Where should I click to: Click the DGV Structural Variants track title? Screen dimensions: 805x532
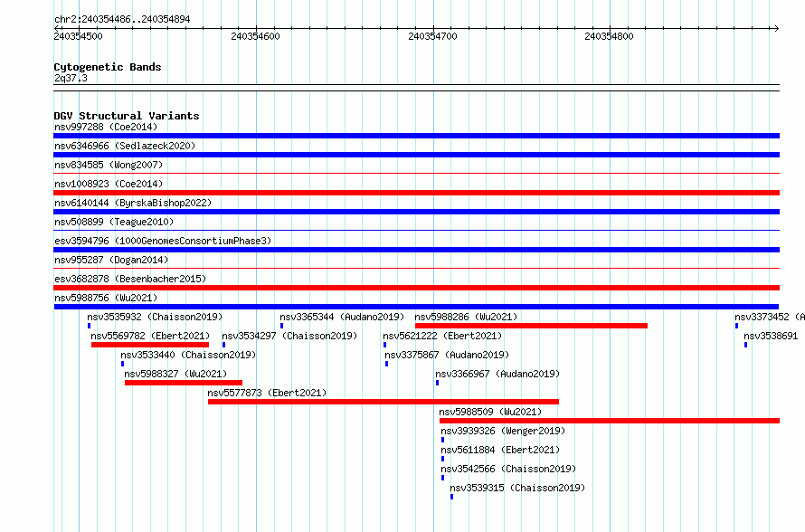(x=127, y=116)
